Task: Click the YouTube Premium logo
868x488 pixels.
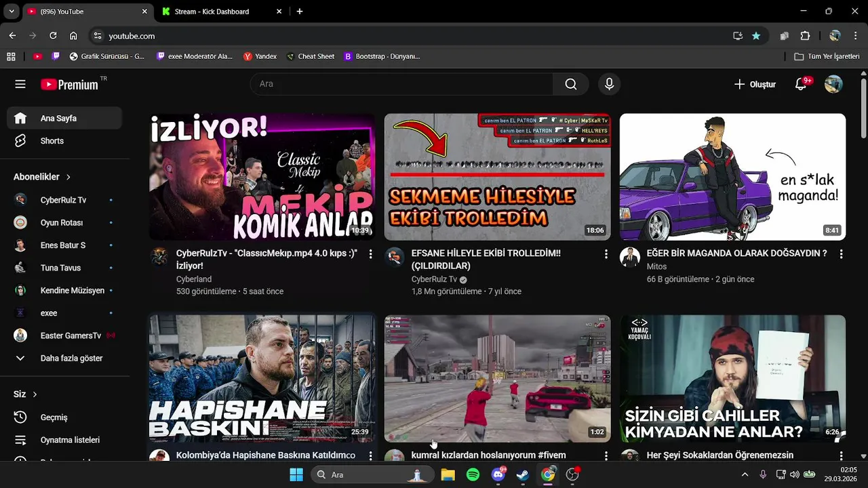Action: [x=70, y=85]
